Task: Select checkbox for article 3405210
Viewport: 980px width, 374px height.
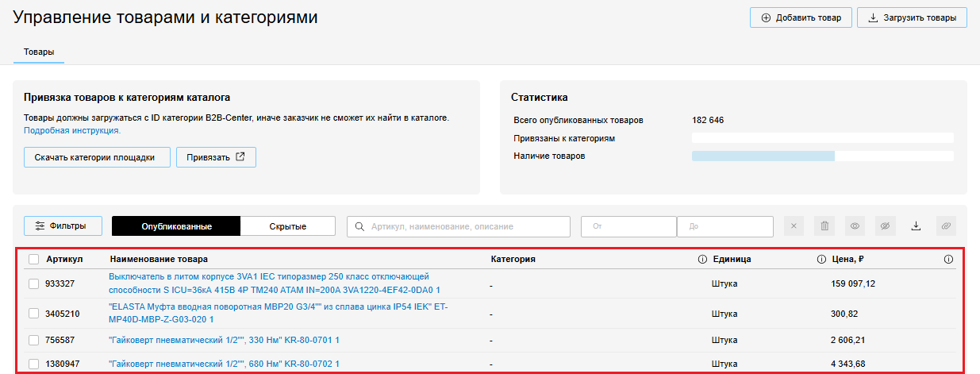Action: [33, 314]
